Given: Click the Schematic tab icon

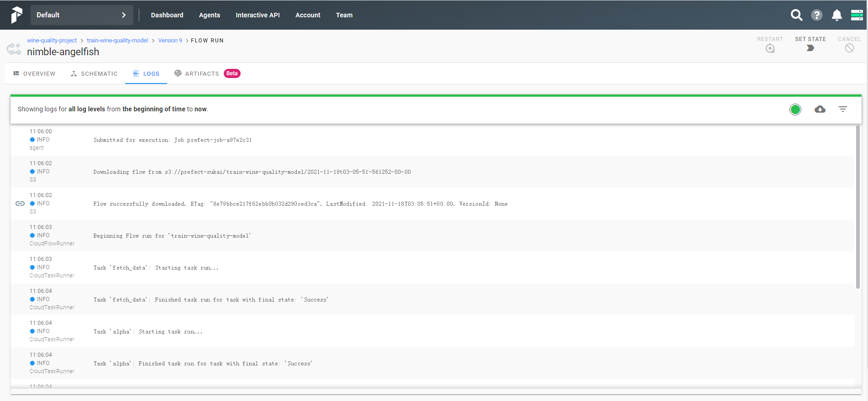Looking at the screenshot, I should (x=74, y=73).
